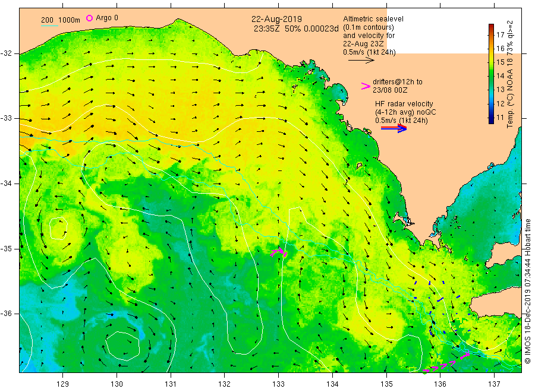Click the '(4-12h avg) noQC' text
The height and width of the screenshot is (392, 535).
pos(405,112)
